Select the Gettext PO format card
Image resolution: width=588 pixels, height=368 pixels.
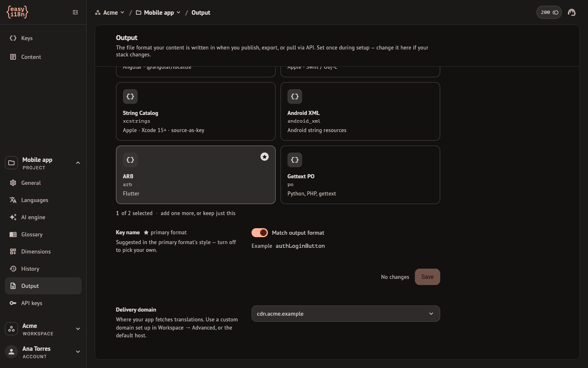pyautogui.click(x=360, y=175)
